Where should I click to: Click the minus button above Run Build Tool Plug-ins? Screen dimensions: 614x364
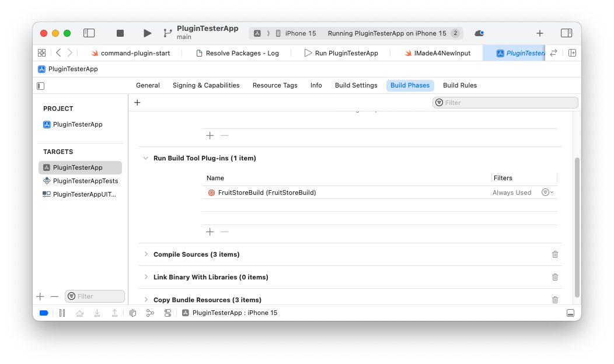[224, 135]
